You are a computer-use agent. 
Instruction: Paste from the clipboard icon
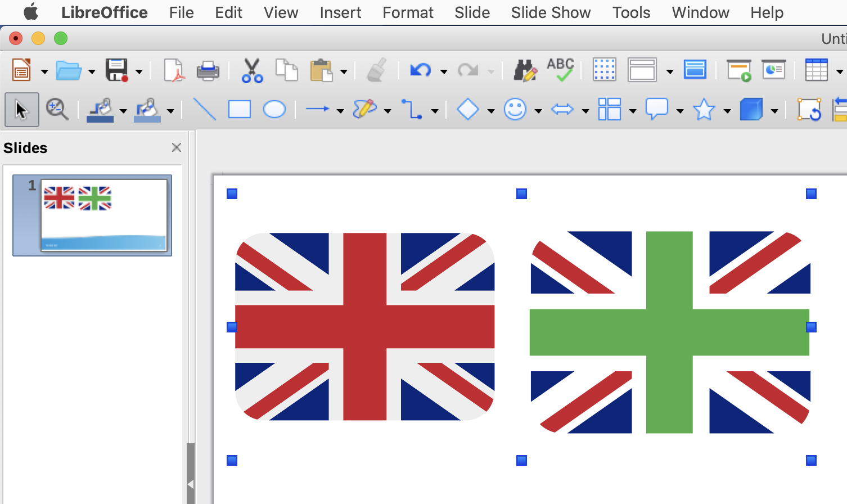pos(321,71)
